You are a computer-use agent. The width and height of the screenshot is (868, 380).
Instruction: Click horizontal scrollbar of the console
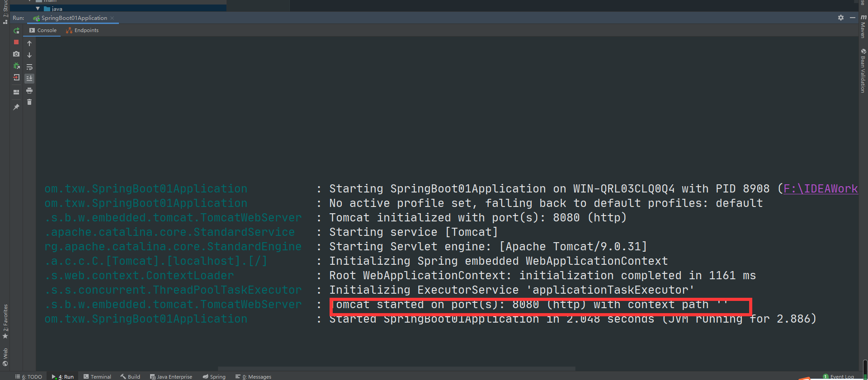396,369
